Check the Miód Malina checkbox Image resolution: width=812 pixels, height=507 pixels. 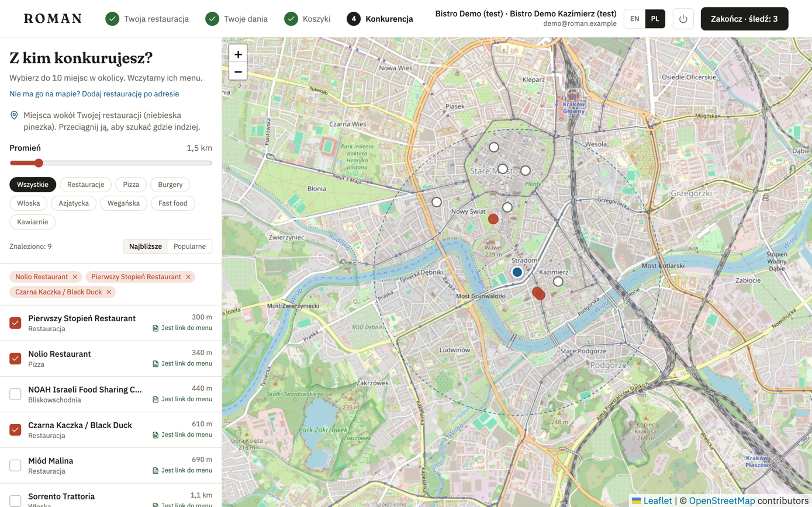click(x=16, y=466)
